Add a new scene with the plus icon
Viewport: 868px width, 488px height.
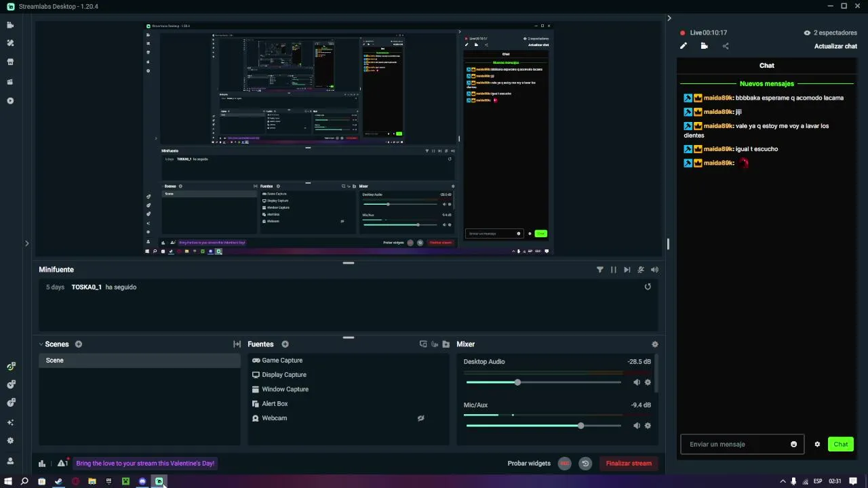[x=79, y=344]
